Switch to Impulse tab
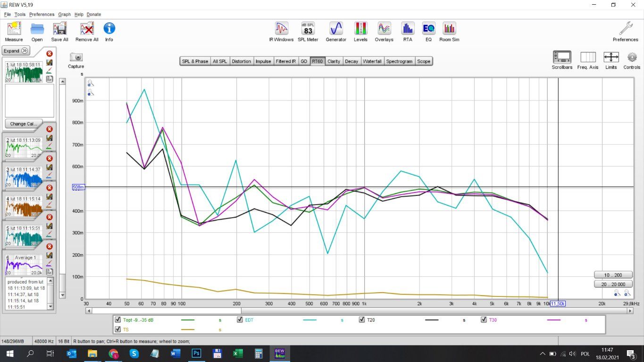644x362 pixels. coord(263,61)
